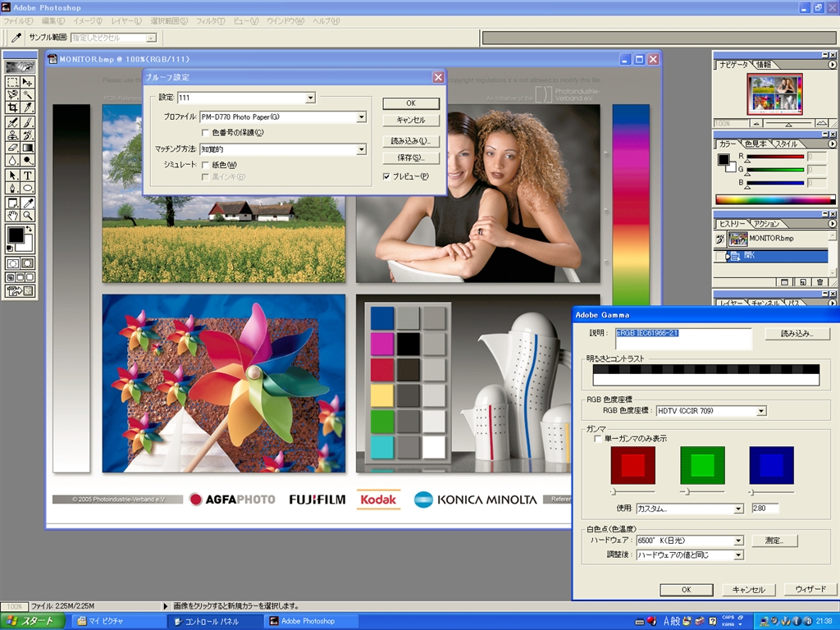Screen dimensions: 840x630
Task: Select the Healing Brush tool
Action: click(12, 122)
